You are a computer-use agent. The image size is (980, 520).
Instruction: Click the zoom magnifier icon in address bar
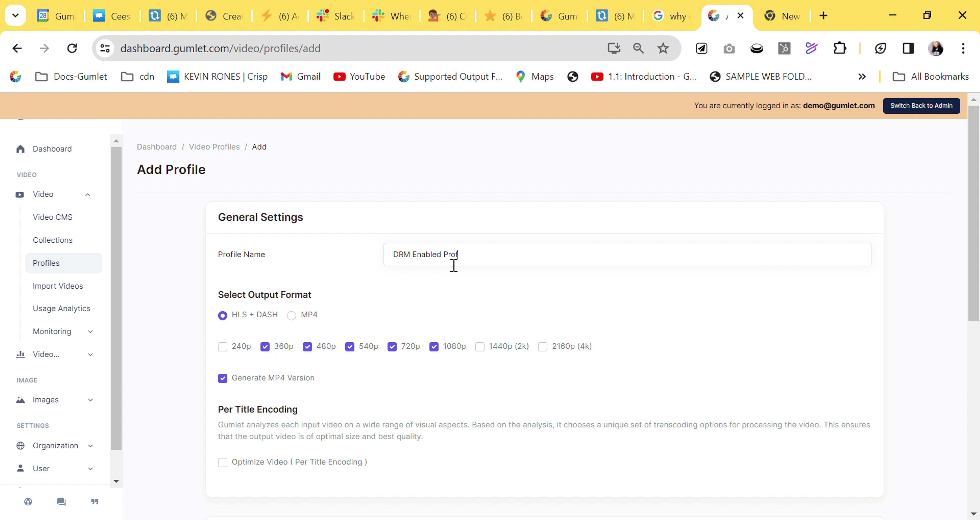pos(638,48)
